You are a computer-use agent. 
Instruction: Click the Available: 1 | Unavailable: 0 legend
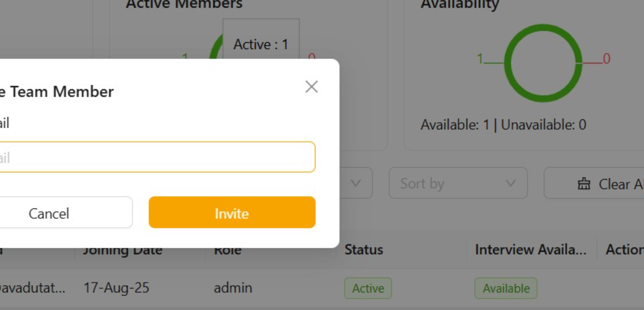click(x=503, y=125)
